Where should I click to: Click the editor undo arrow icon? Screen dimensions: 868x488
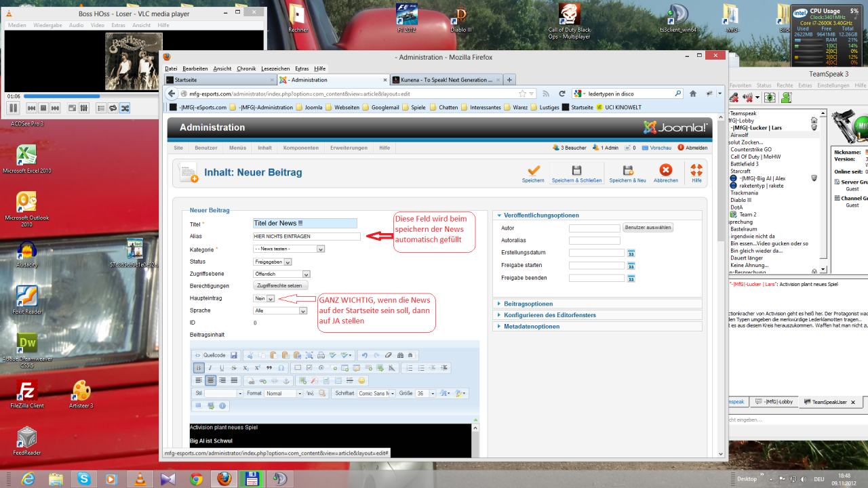coord(364,354)
